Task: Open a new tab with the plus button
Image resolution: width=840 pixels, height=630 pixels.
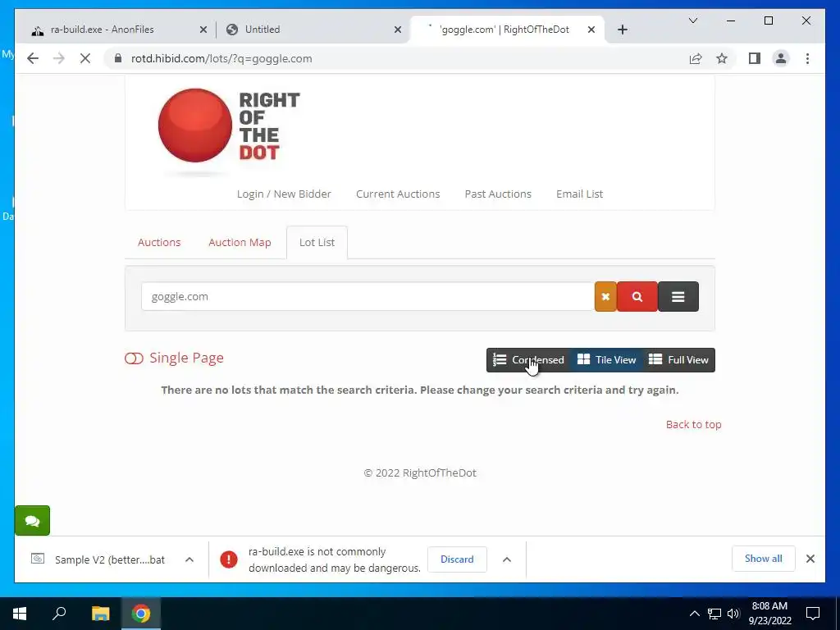Action: [622, 30]
